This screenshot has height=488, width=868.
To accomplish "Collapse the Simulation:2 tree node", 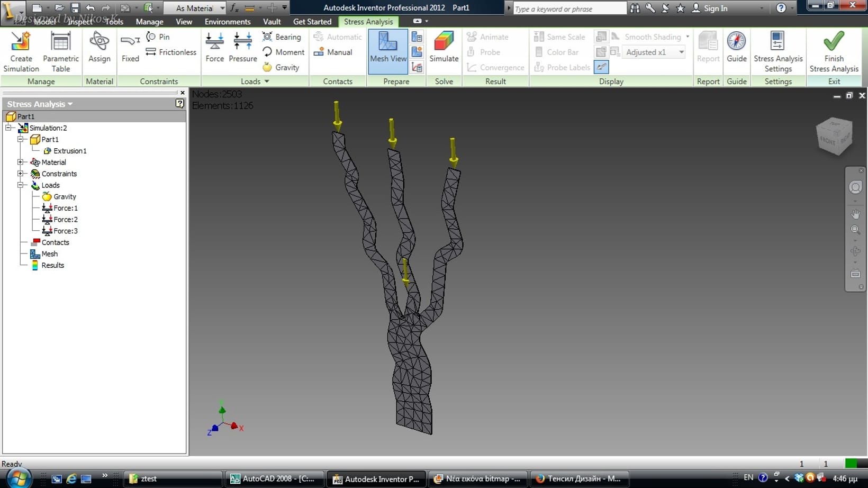I will click(x=8, y=128).
